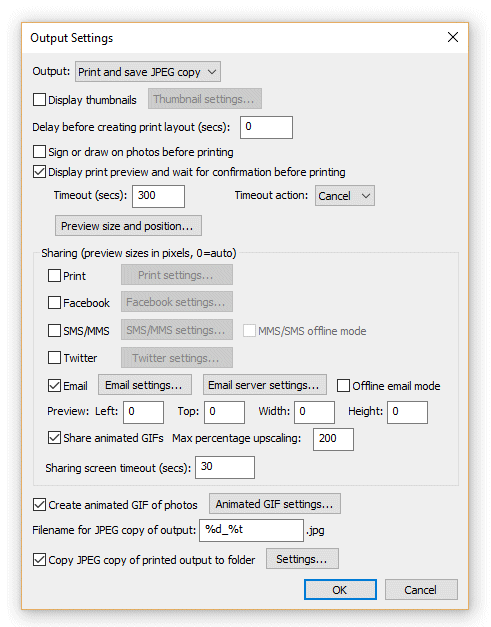The height and width of the screenshot is (627, 491).
Task: Click the Cancel button at the bottom
Action: 421,590
